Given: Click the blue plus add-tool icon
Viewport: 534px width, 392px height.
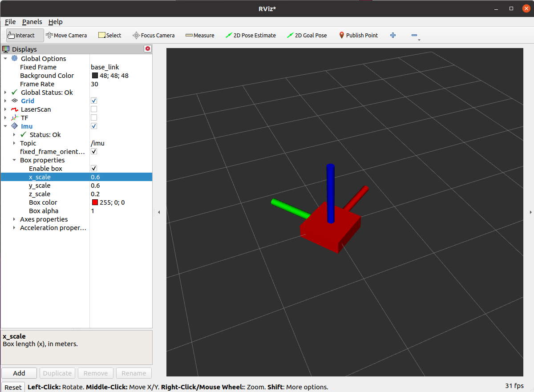Looking at the screenshot, I should click(x=393, y=35).
